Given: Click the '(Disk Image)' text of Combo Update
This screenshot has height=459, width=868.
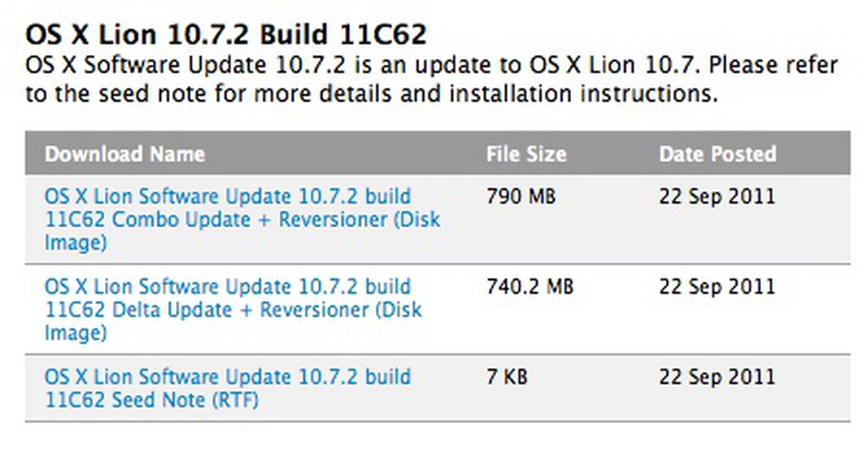Looking at the screenshot, I should (x=76, y=242).
